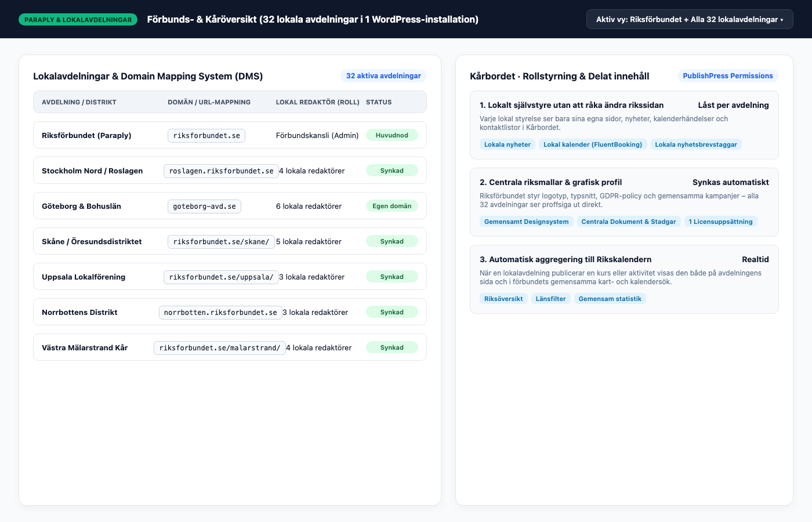Viewport: 812px width, 522px height.
Task: Click the Synkad badge for Västra Mälarstrand Kår
Action: (x=392, y=347)
